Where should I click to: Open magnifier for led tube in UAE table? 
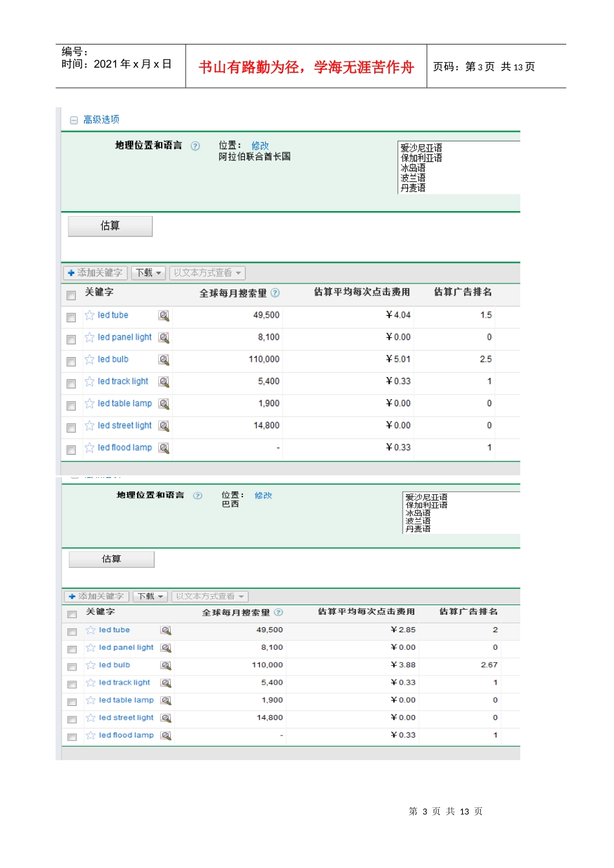click(x=164, y=316)
